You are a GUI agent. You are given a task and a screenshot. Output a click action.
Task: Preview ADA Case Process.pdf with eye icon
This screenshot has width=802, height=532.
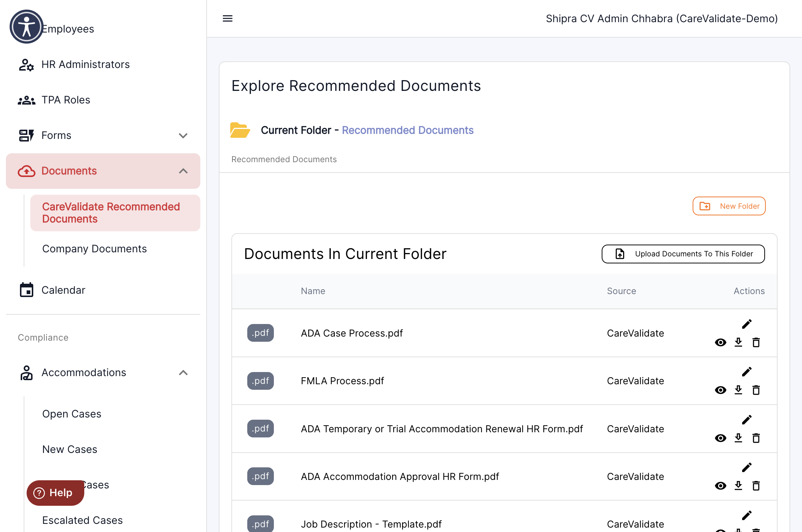(720, 342)
